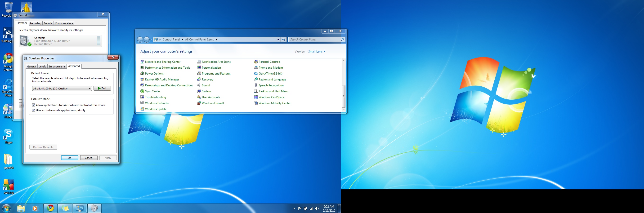Screen dimensions: 644x213
Task: Open Windows Explorer folder taskbar icon
Action: (x=21, y=208)
